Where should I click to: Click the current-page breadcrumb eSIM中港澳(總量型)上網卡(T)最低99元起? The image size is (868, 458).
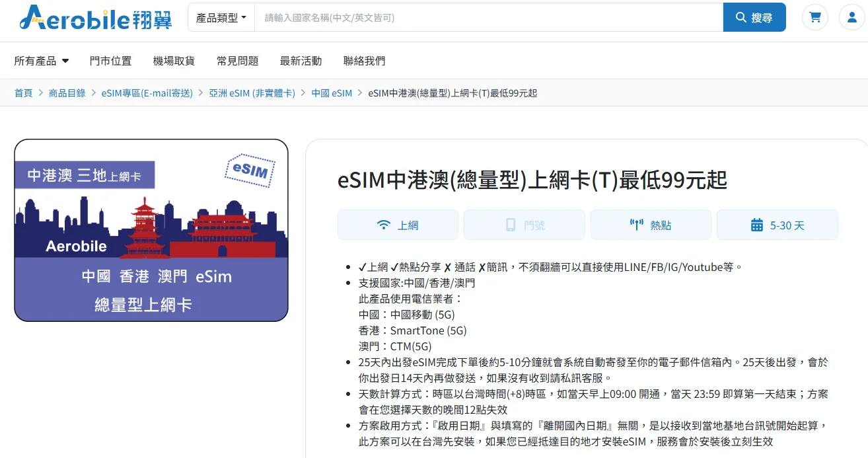click(x=452, y=93)
